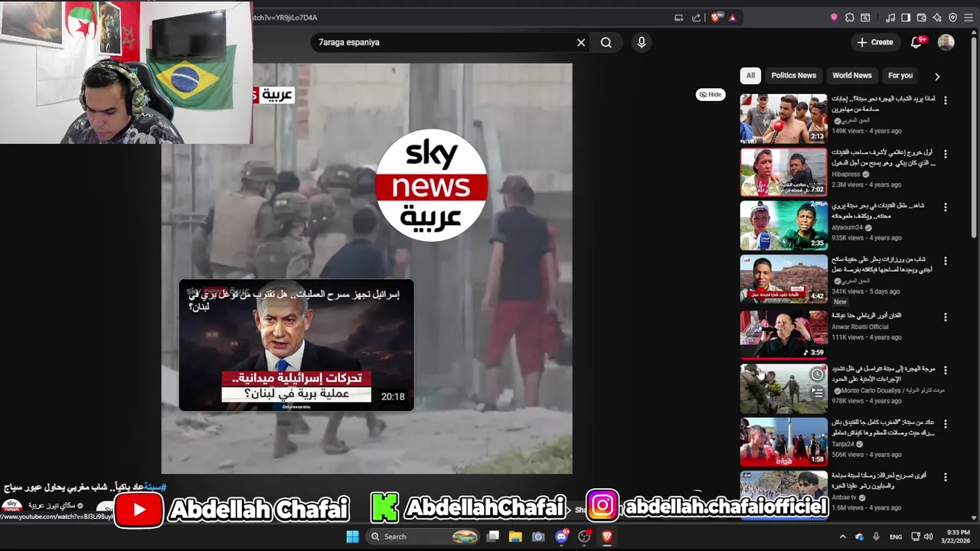Open the Hibapress 7:02 video thumbnail

[x=783, y=172]
